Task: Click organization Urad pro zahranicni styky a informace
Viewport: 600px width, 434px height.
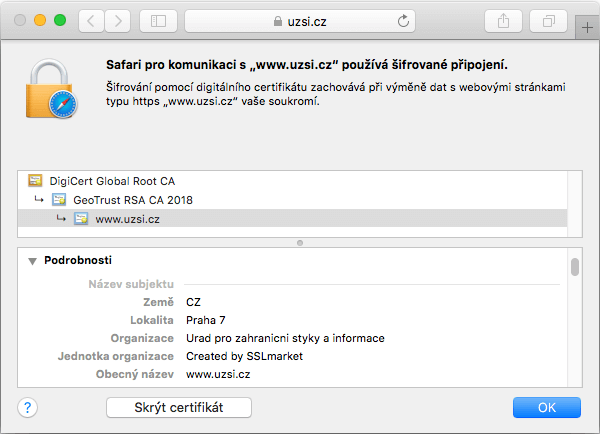Action: (x=285, y=338)
